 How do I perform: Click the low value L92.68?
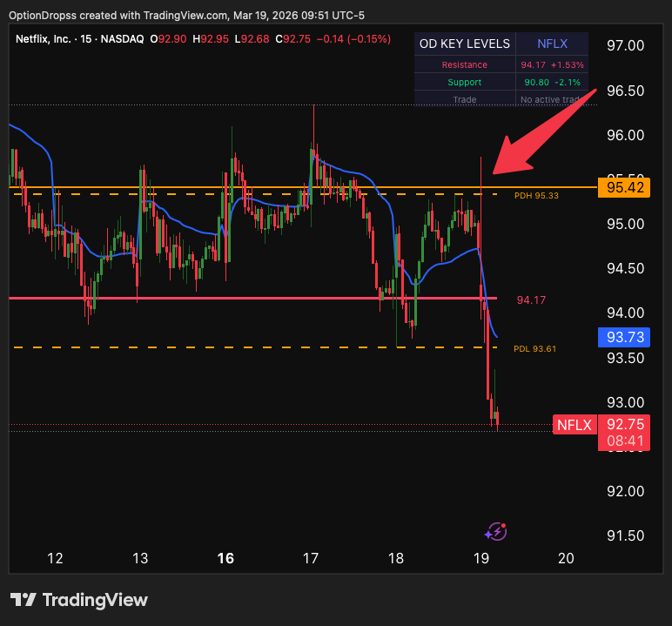(252, 39)
